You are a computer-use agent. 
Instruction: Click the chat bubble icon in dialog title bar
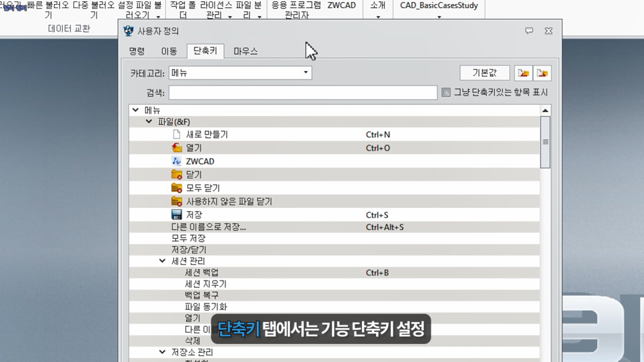[529, 31]
